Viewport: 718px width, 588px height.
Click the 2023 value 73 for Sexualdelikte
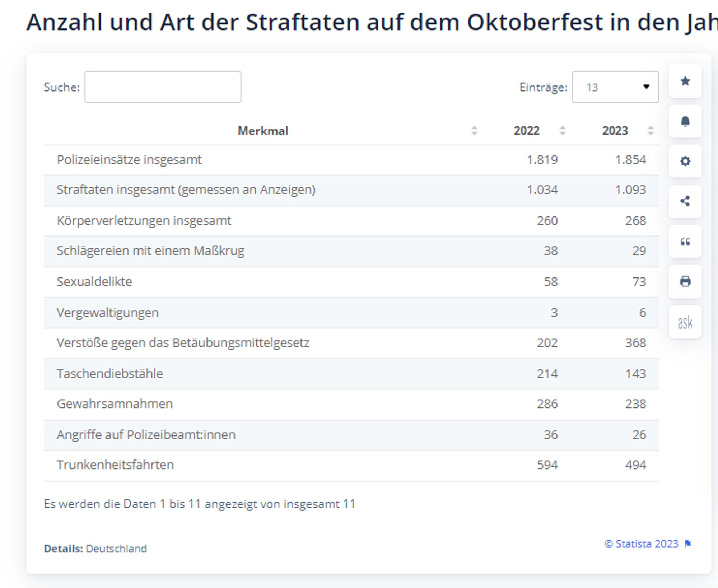click(639, 282)
